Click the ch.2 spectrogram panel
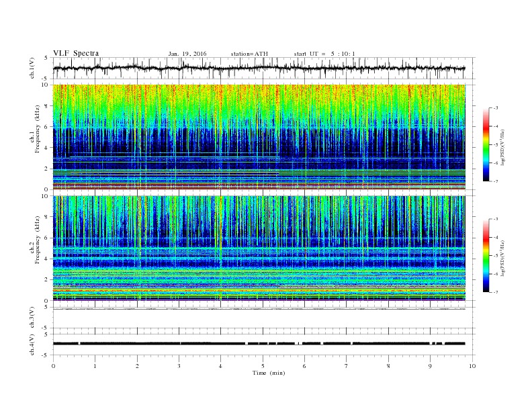 point(259,248)
